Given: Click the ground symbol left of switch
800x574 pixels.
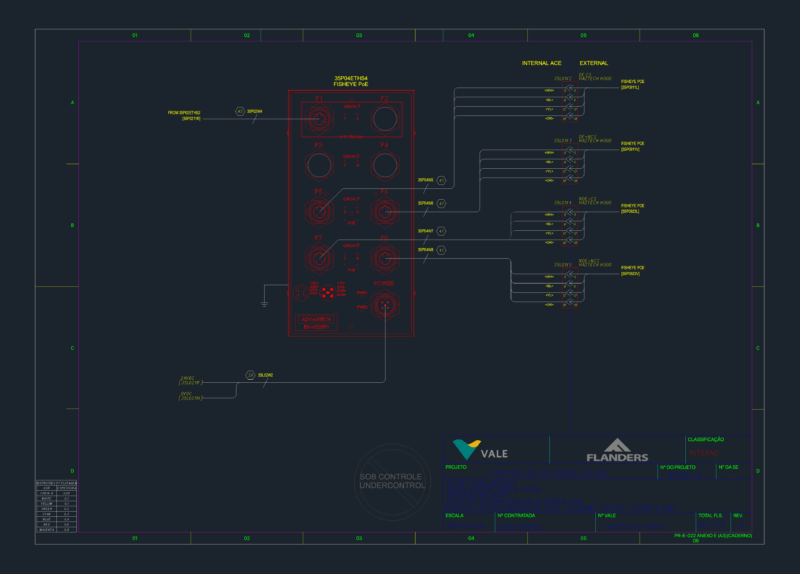Looking at the screenshot, I should pyautogui.click(x=264, y=304).
